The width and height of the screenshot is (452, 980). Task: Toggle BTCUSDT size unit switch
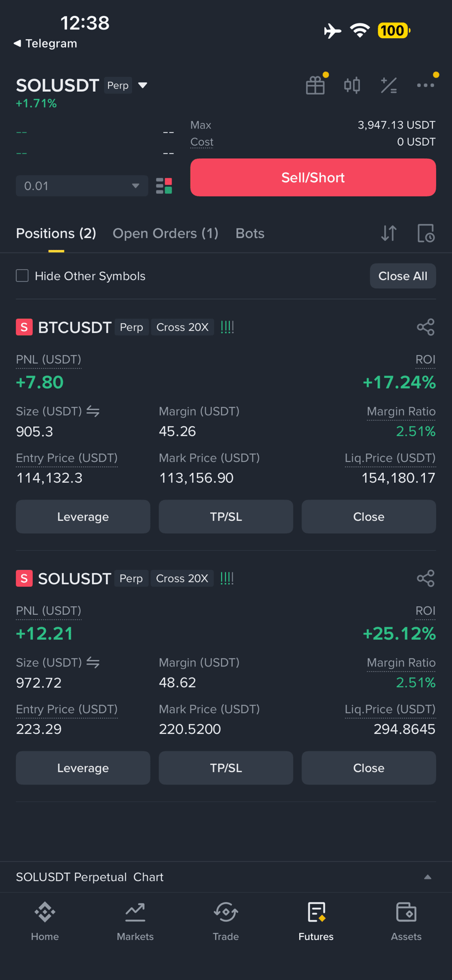[x=93, y=411]
